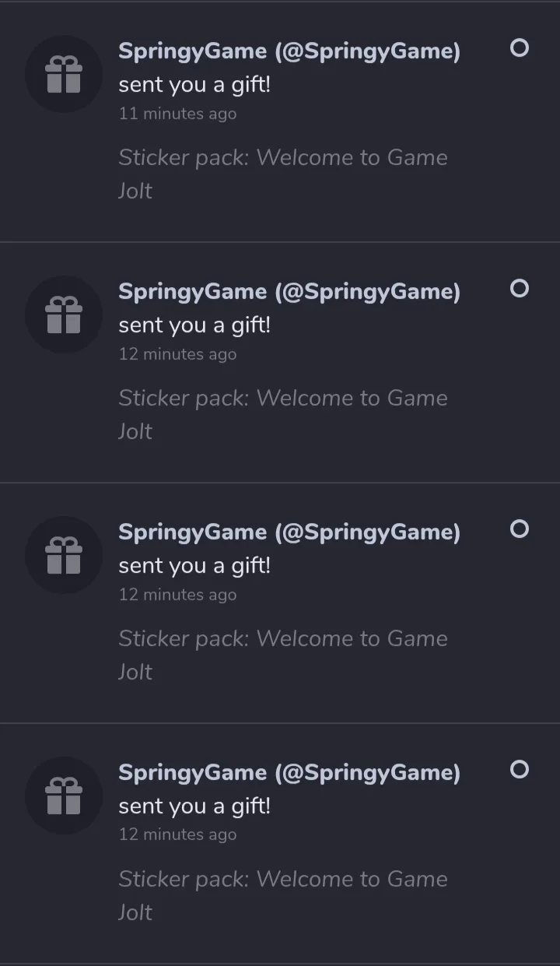Open SpringyGame's profile from the first notification

pyautogui.click(x=289, y=51)
